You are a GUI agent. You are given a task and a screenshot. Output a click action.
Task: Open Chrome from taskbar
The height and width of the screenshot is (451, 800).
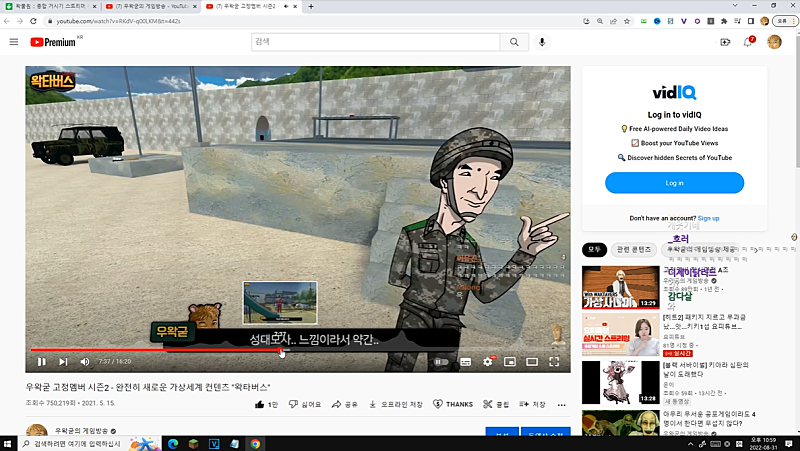tap(255, 443)
